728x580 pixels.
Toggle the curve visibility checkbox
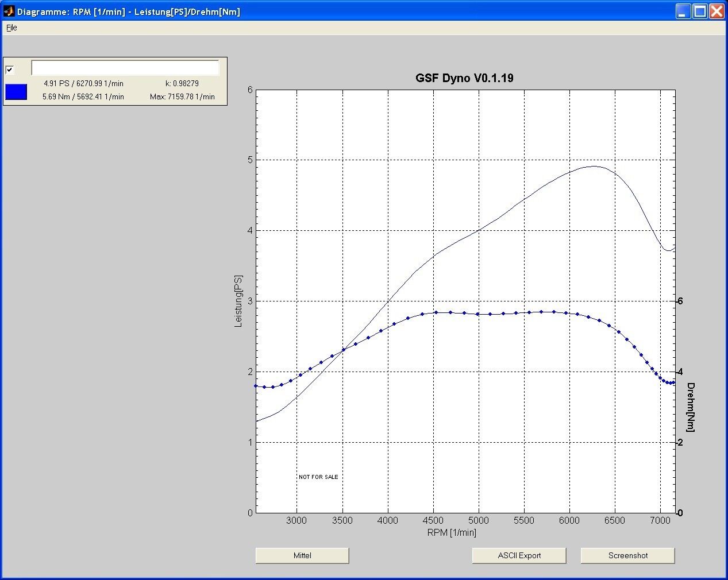(x=10, y=69)
